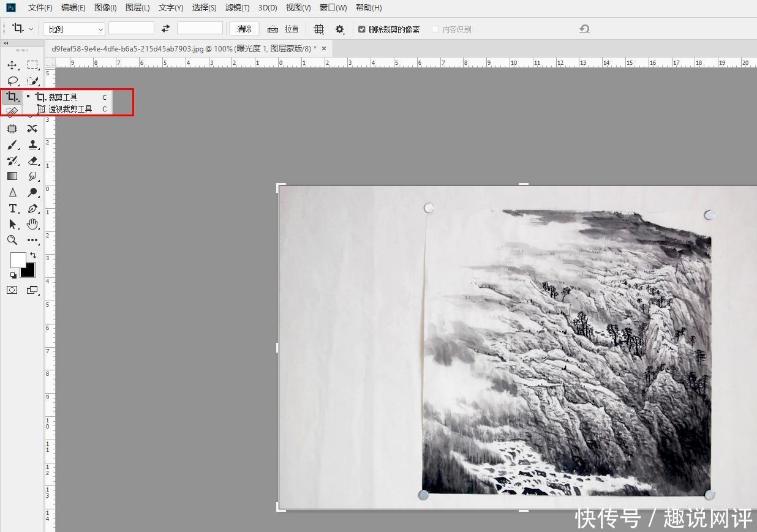Open the 窗口(W) menu
This screenshot has height=532, width=757.
click(333, 7)
